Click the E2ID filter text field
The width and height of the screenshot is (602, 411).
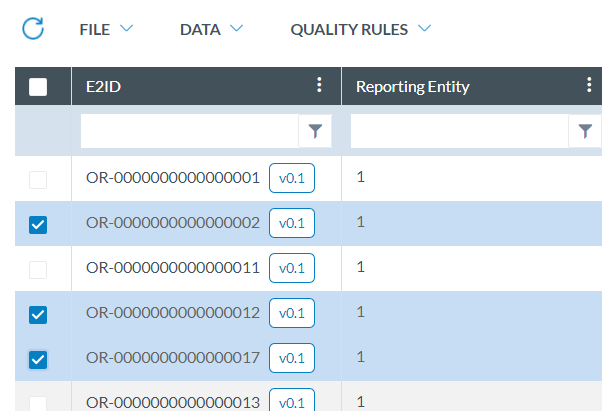(x=189, y=131)
